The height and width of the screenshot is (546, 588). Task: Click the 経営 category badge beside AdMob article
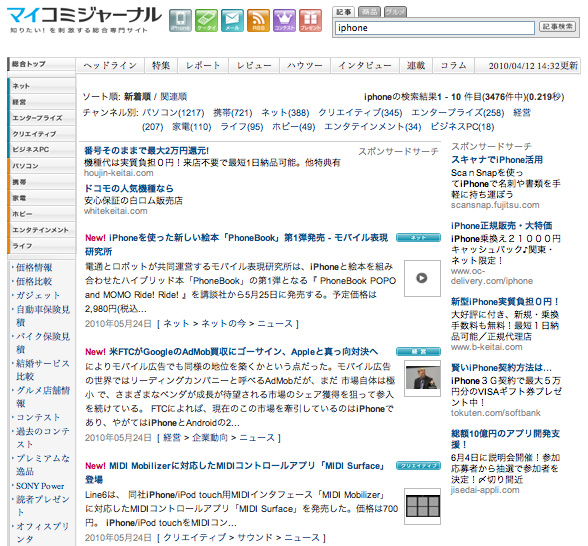418,351
